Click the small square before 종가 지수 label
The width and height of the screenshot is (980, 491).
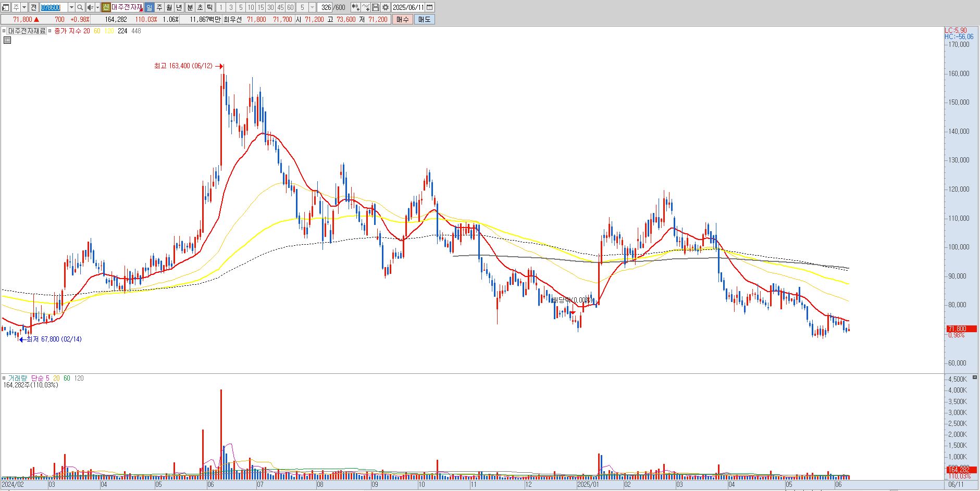[x=49, y=31]
